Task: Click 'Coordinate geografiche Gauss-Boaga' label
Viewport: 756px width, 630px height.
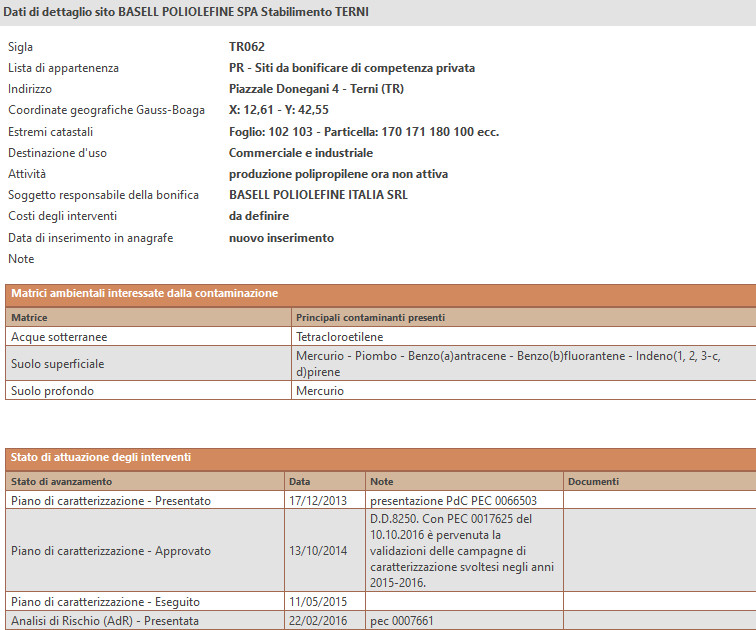Action: 107,110
